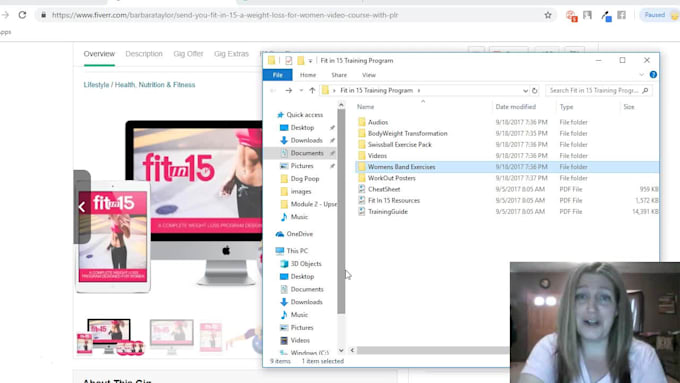Open 3D Objects under This PC
Screen dimensions: 680x383
[x=306, y=264]
